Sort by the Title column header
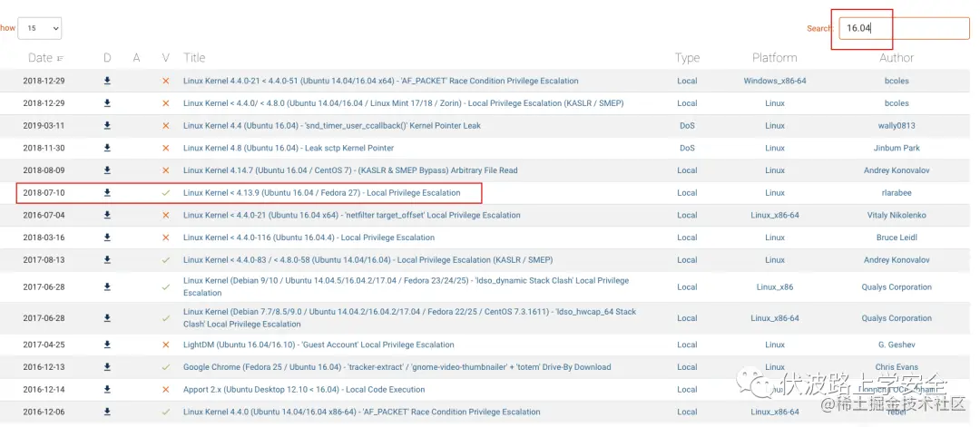 point(194,57)
